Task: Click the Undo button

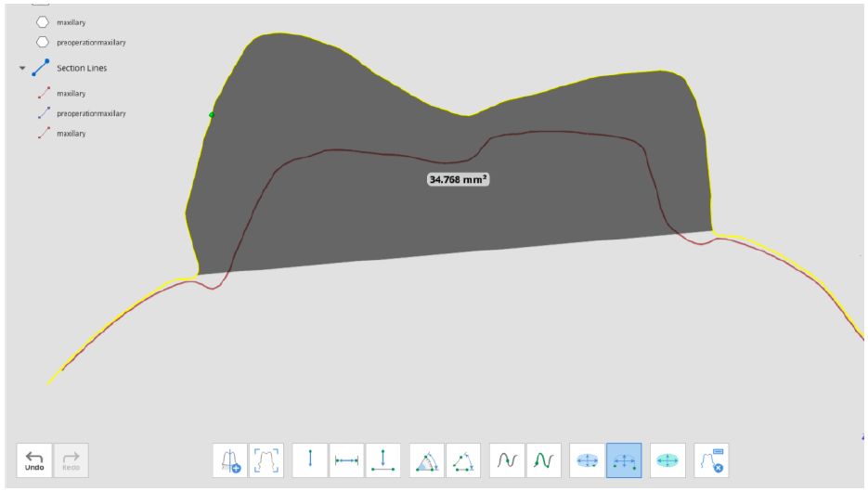Action: pos(34,460)
